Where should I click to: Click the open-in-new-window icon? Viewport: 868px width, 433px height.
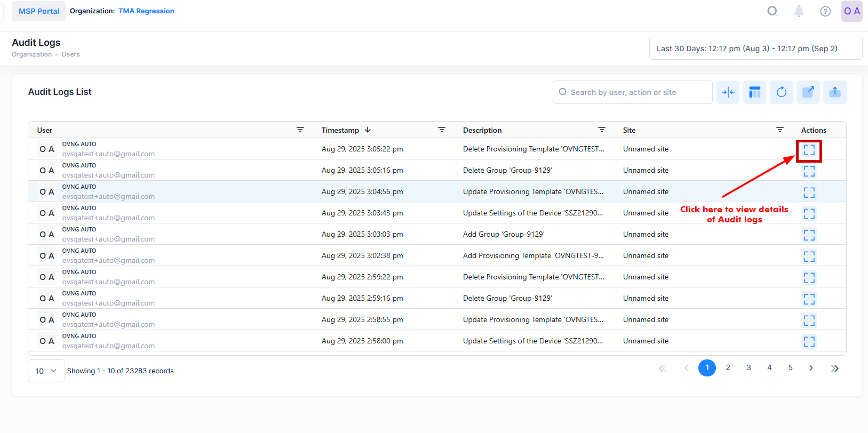pyautogui.click(x=808, y=92)
